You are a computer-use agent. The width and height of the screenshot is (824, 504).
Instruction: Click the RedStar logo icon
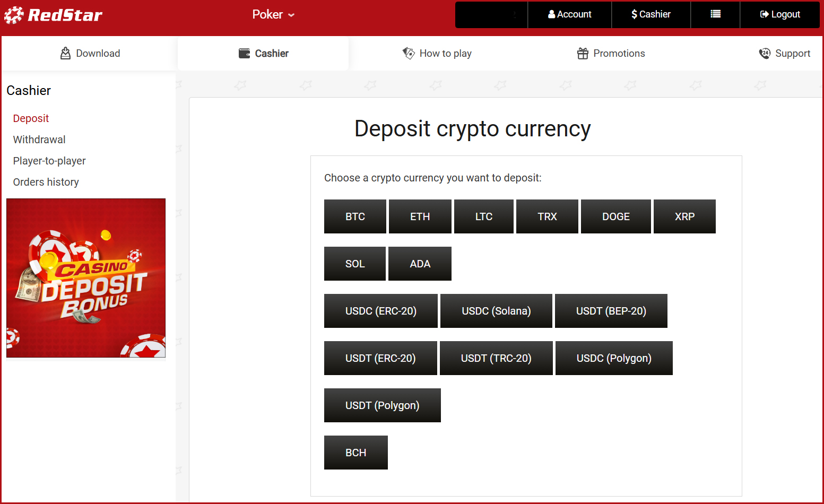[14, 15]
